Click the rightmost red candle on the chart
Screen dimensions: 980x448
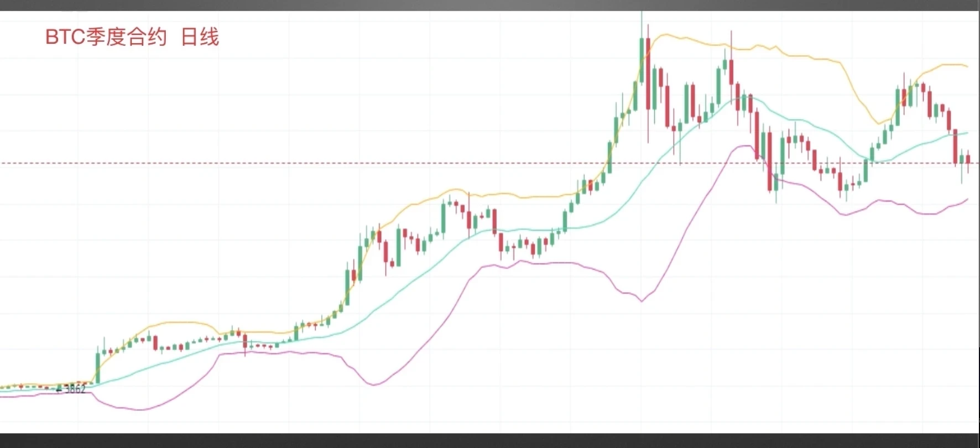[968, 159]
